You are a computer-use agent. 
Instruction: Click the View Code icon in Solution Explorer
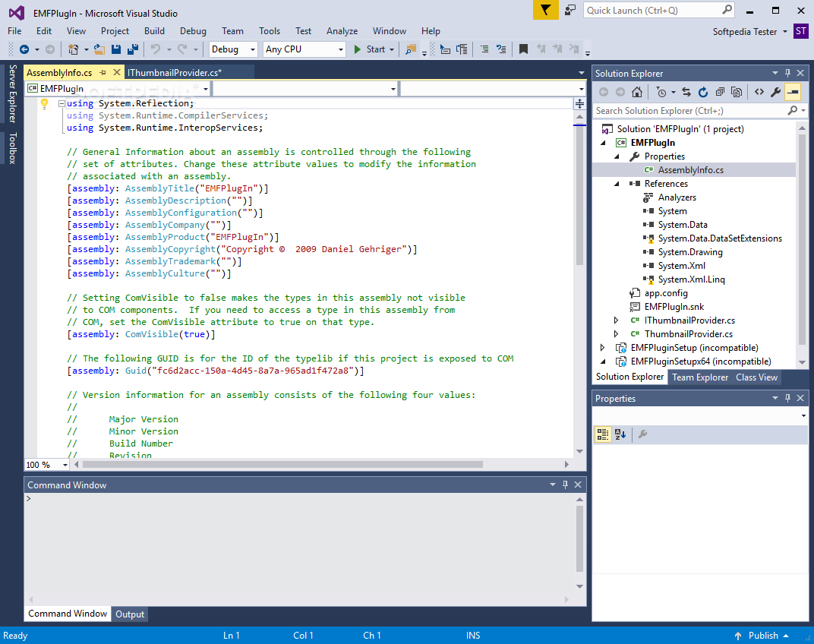[759, 92]
